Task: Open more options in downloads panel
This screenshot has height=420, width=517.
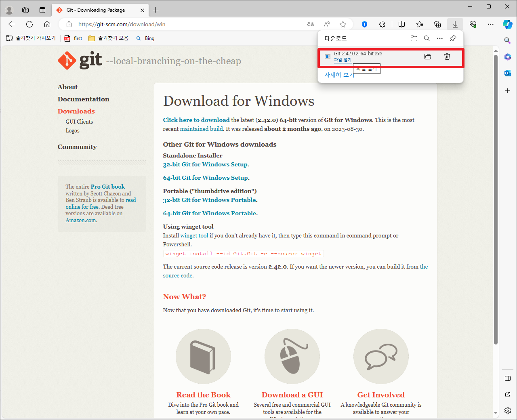Action: (x=440, y=38)
